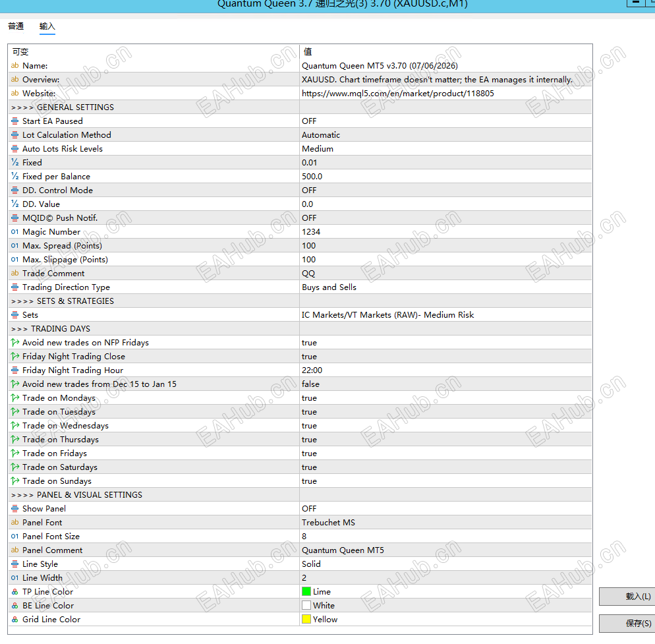Image resolution: width=655 pixels, height=644 pixels.
Task: Click the integer icon beside Max. Slippage (Points)
Action: click(x=14, y=260)
